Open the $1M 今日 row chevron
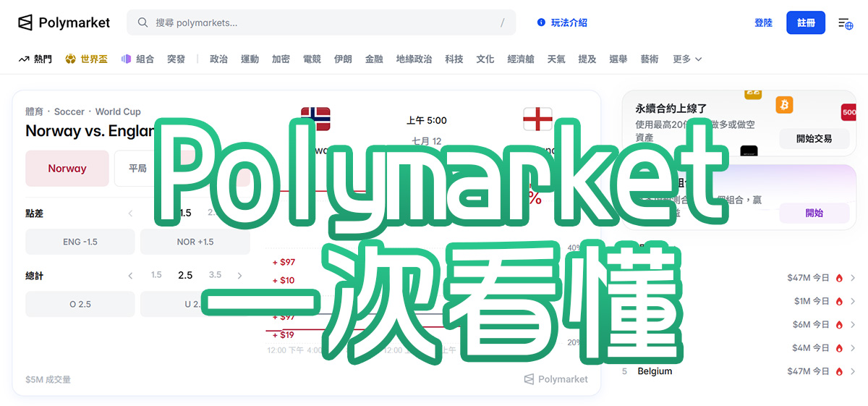Viewport: 868px width, 406px height. (x=853, y=301)
